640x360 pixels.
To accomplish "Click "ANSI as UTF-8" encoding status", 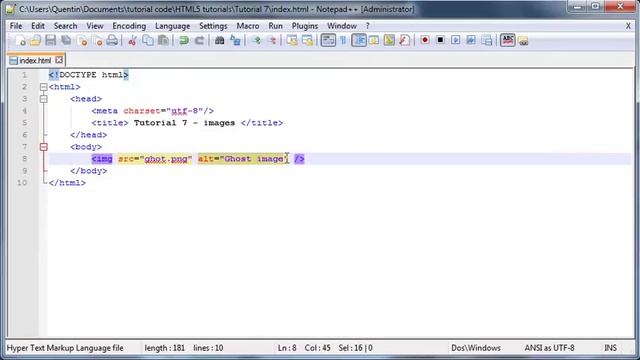I will (549, 348).
